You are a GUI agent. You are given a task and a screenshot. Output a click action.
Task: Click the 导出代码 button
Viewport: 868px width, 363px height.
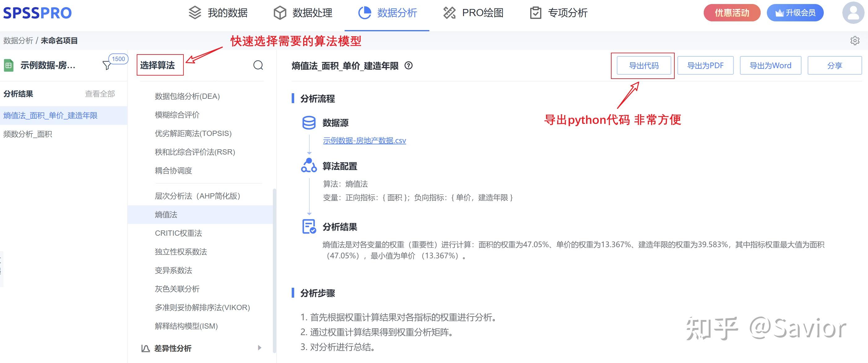click(643, 65)
